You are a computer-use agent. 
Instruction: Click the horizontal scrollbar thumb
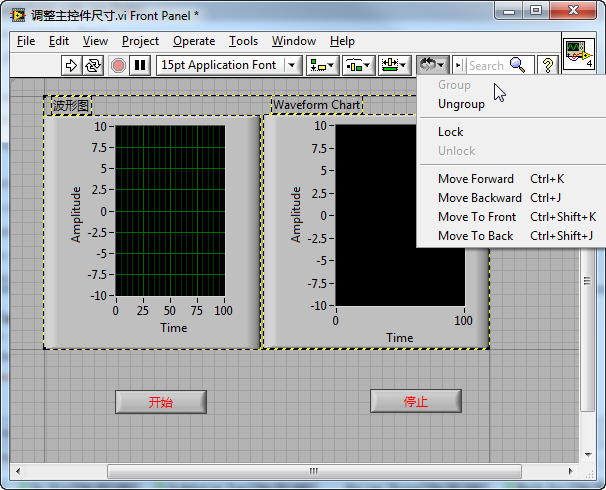pyautogui.click(x=314, y=471)
